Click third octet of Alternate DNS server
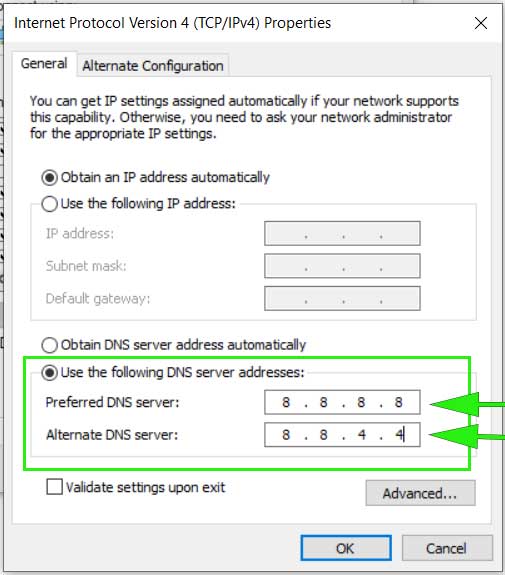The width and height of the screenshot is (505, 575). (x=362, y=435)
